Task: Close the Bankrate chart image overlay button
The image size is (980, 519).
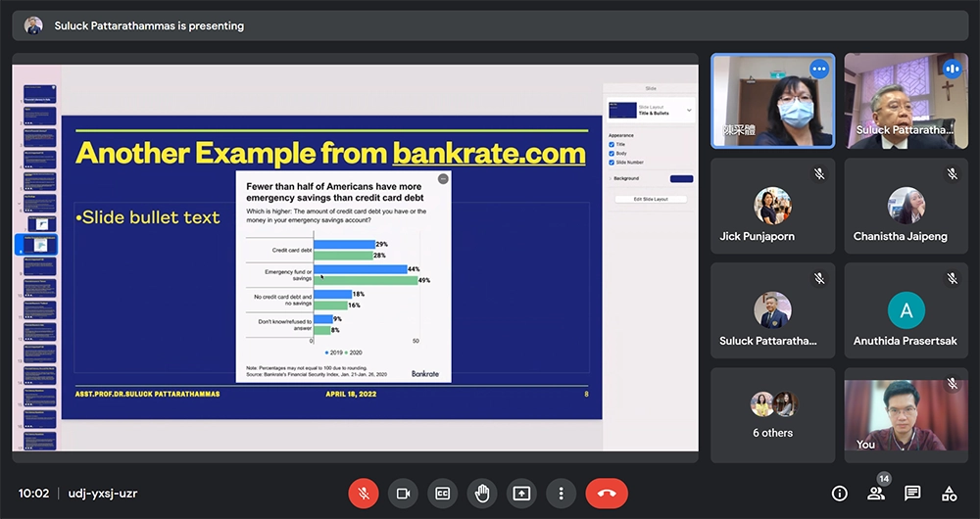Action: [443, 178]
